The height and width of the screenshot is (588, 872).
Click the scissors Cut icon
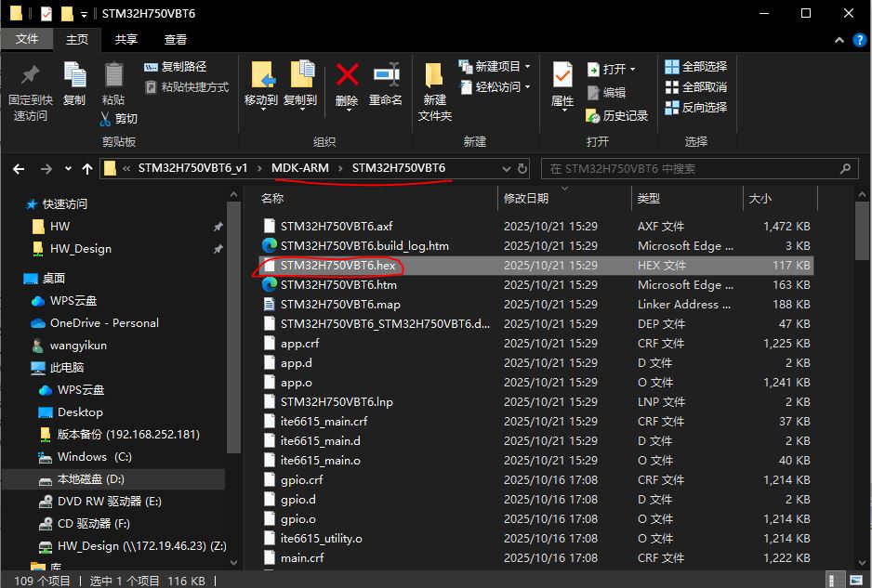[x=105, y=118]
